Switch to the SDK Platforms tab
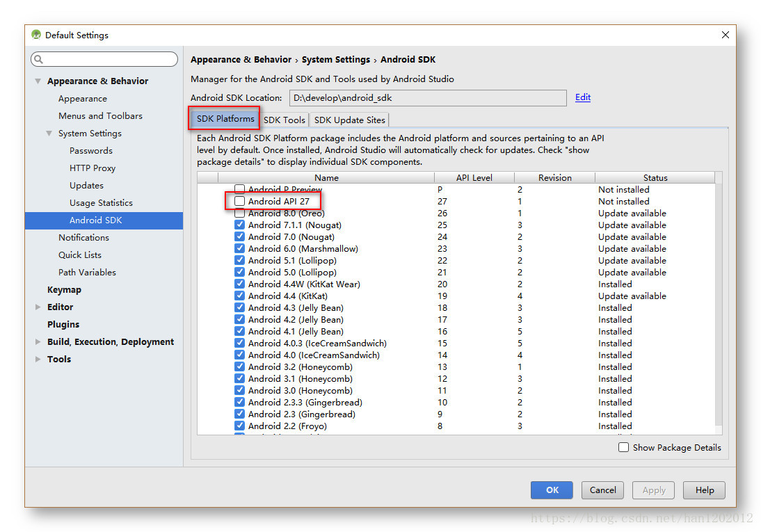The width and height of the screenshot is (761, 532). [225, 119]
